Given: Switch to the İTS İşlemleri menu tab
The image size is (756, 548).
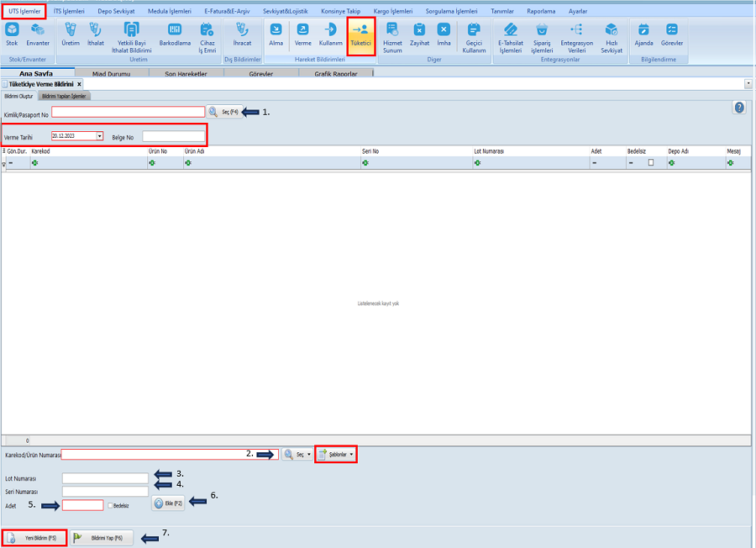Looking at the screenshot, I should 69,11.
